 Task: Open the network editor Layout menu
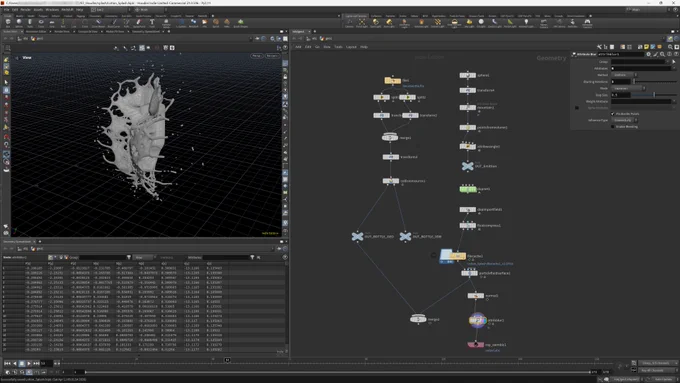351,47
